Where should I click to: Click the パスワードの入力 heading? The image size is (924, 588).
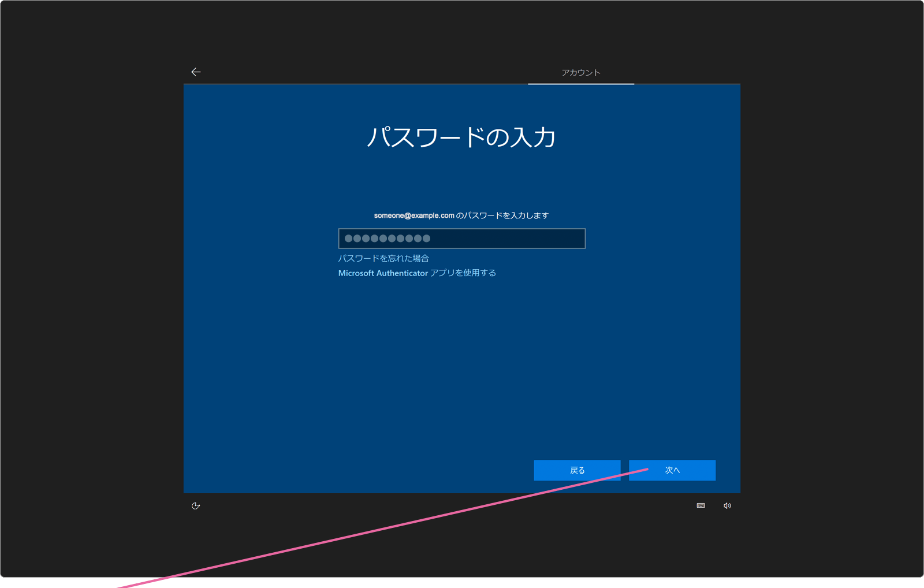coord(461,137)
